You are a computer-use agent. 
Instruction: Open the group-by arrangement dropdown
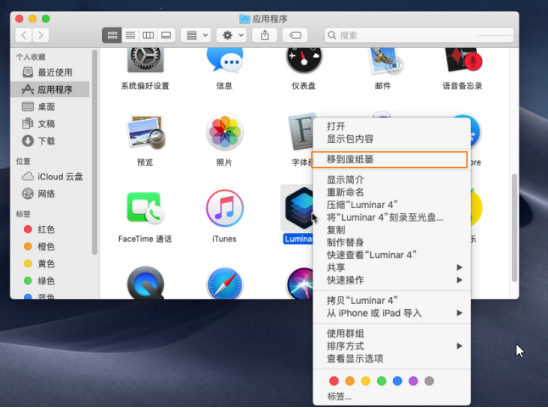196,35
